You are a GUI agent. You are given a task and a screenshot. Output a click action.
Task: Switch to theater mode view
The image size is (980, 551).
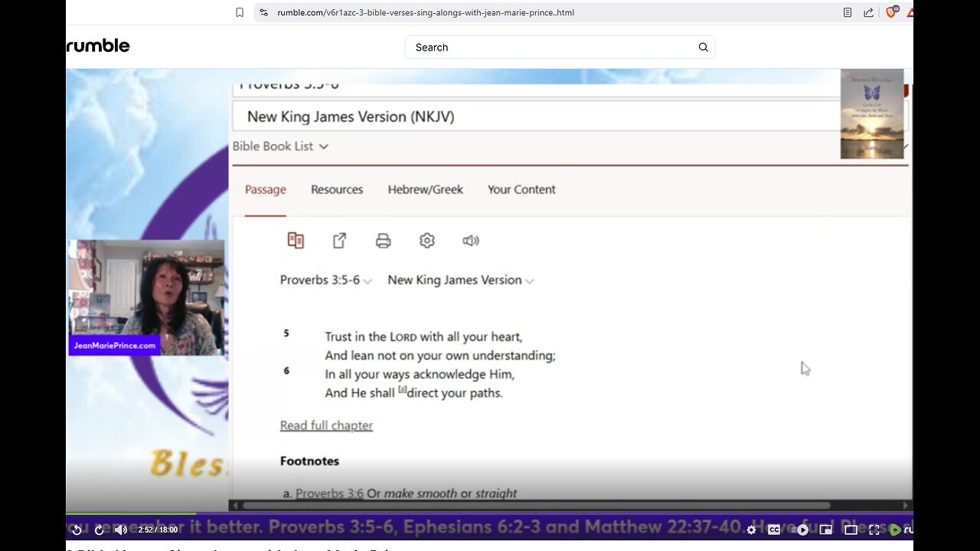[x=851, y=530]
